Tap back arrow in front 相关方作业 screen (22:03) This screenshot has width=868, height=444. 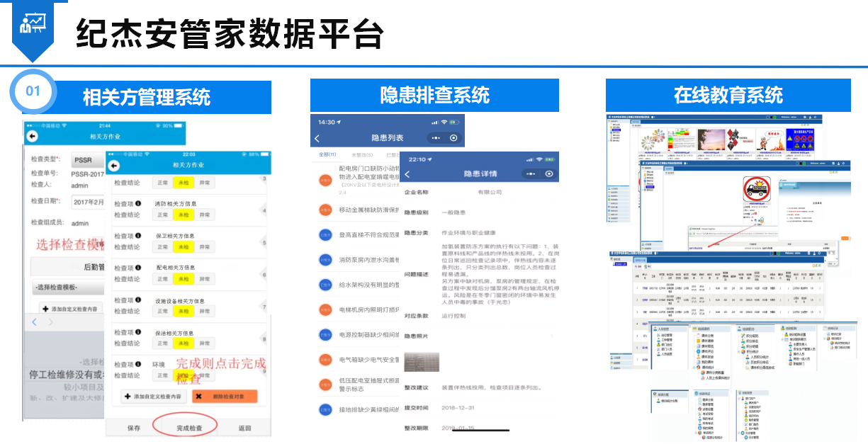tap(114, 166)
